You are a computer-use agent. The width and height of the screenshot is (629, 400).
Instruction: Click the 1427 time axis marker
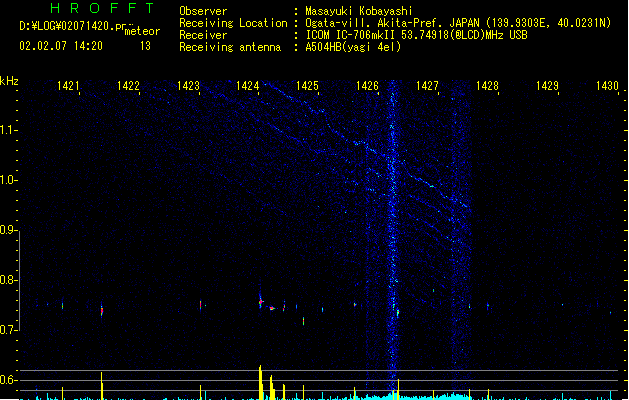tap(427, 86)
